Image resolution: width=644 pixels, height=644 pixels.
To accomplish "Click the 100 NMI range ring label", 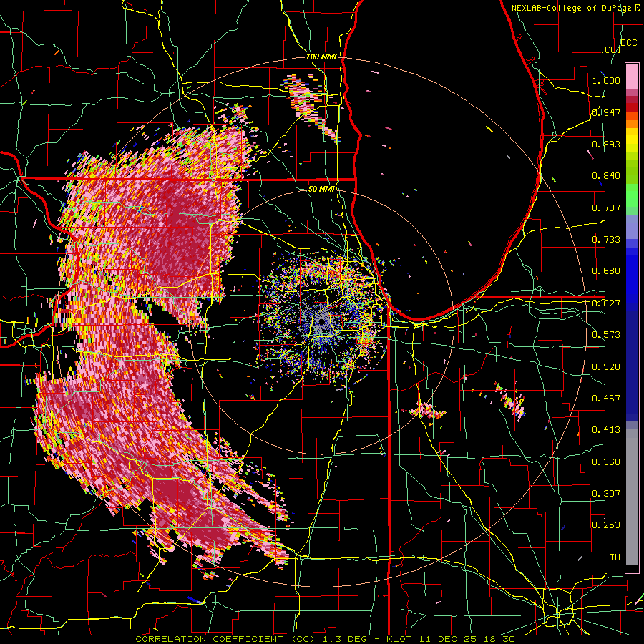I will point(321,57).
